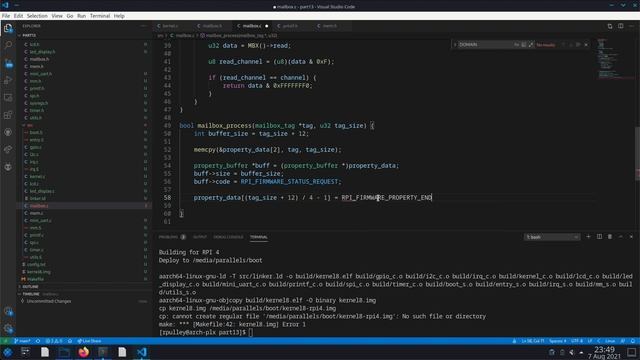Click the clock in the system tray

coord(604,353)
